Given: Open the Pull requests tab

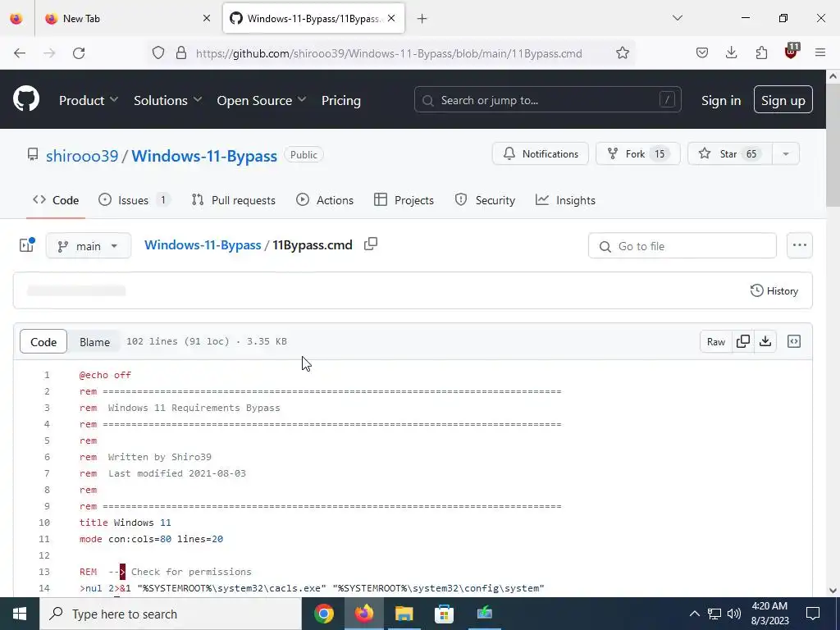Looking at the screenshot, I should coord(234,200).
